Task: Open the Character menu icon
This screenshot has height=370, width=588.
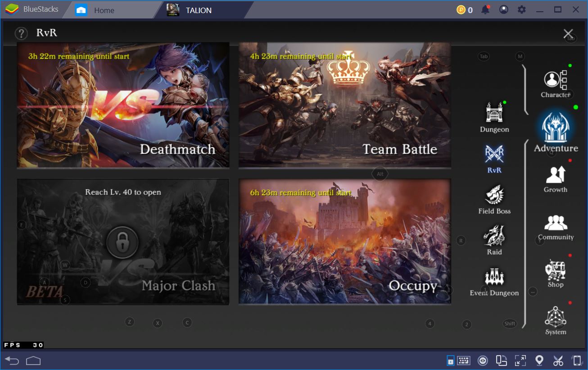Action: (555, 80)
